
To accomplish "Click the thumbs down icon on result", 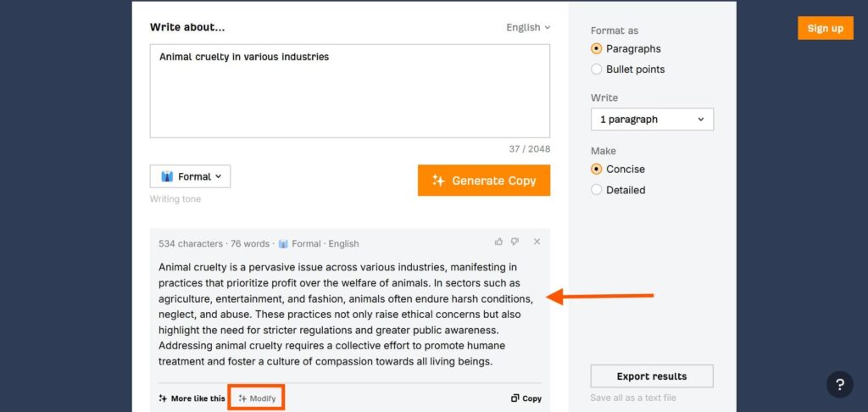I will pyautogui.click(x=515, y=242).
